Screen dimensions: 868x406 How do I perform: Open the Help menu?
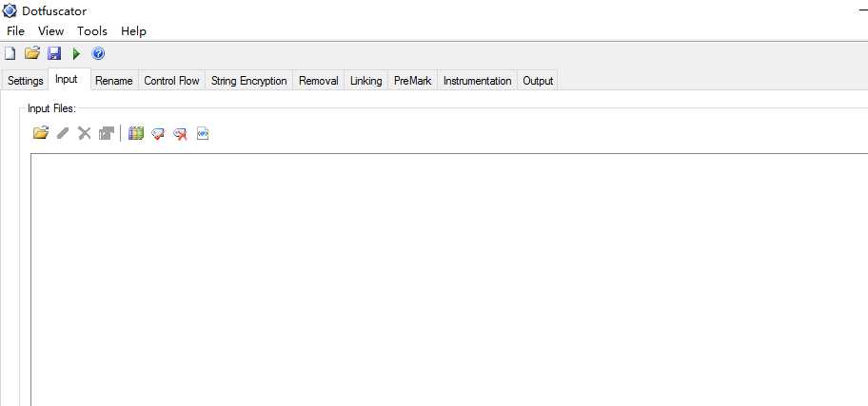point(133,31)
